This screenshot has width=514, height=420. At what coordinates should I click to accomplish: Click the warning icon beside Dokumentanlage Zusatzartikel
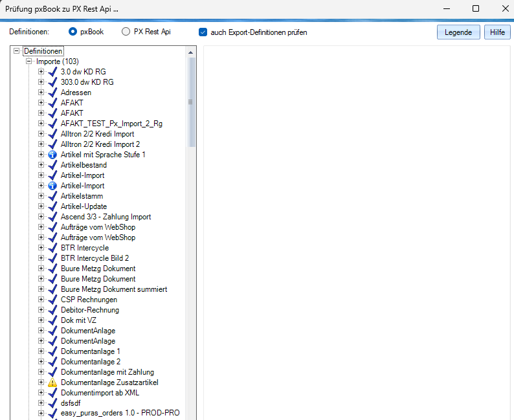(x=52, y=382)
